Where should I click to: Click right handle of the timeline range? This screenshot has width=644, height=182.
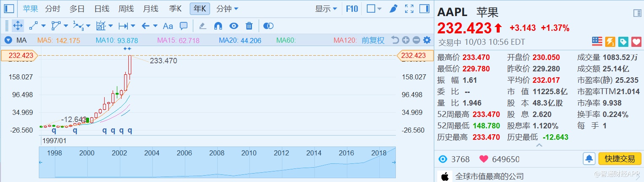click(394, 162)
